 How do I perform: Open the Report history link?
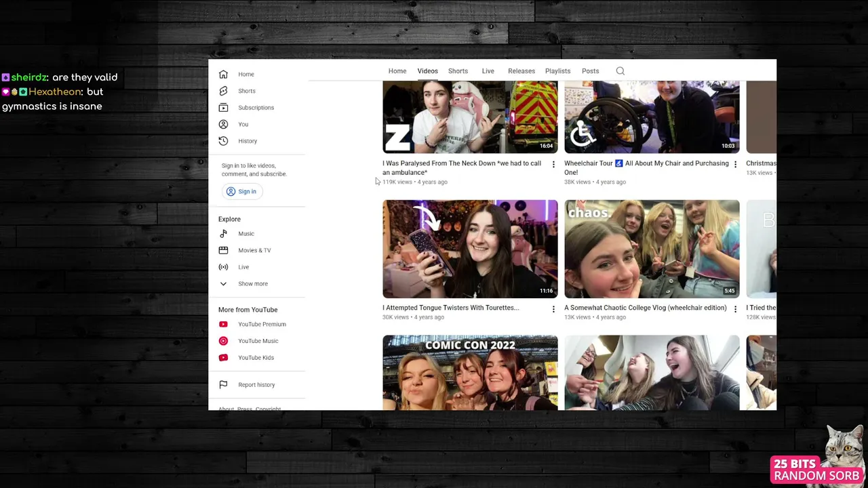[256, 384]
